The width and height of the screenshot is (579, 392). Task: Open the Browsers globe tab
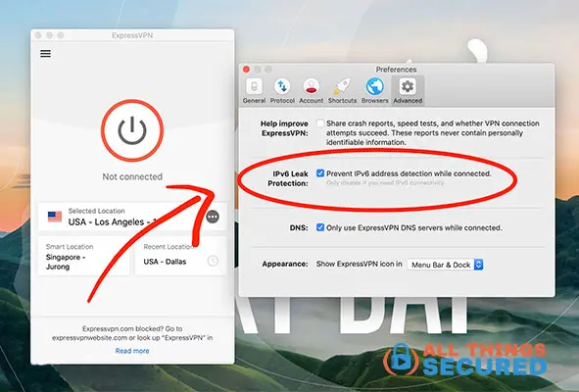[375, 91]
